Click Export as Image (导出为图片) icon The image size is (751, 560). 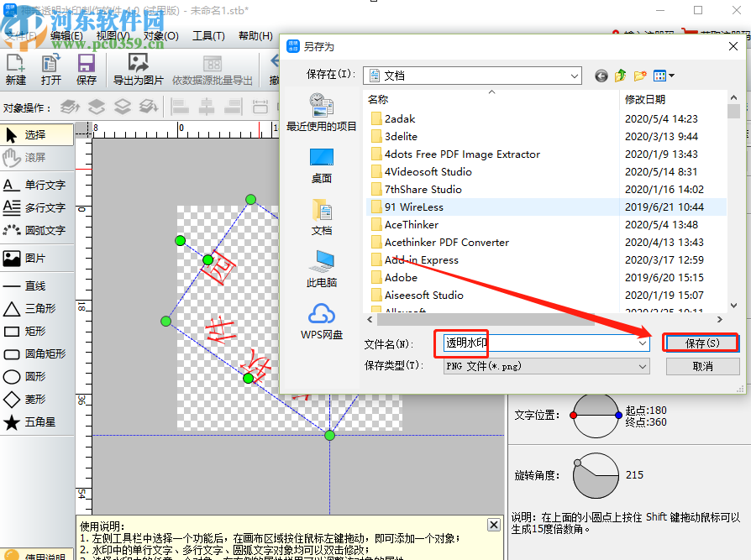tap(138, 69)
